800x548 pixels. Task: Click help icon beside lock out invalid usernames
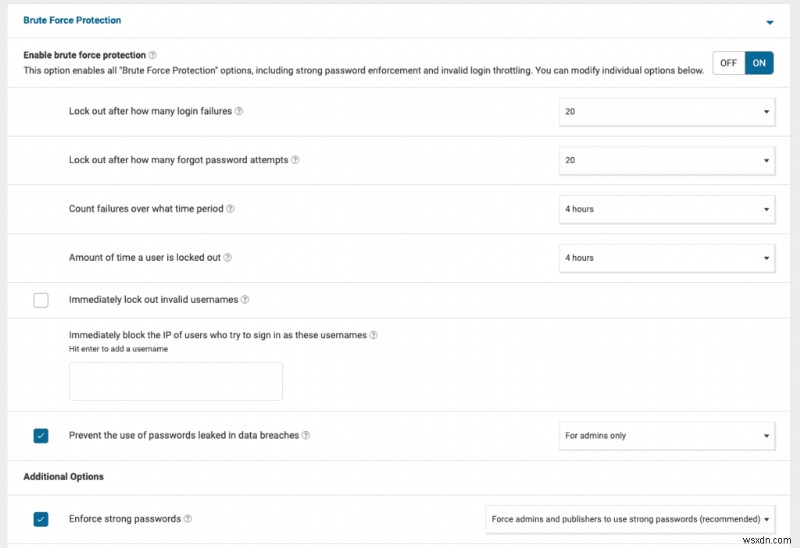point(245,299)
